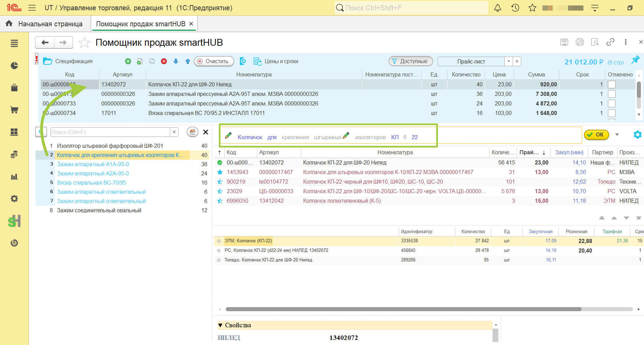Toggle the Доступные filter
Image resolution: width=644 pixels, height=345 pixels.
[411, 61]
